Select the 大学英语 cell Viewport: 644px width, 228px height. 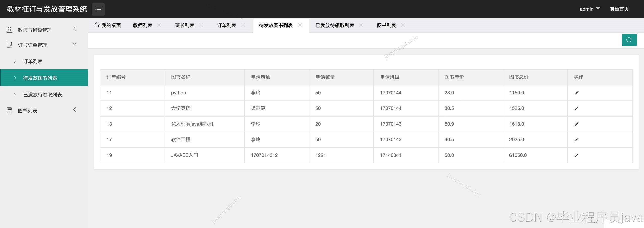click(205, 108)
